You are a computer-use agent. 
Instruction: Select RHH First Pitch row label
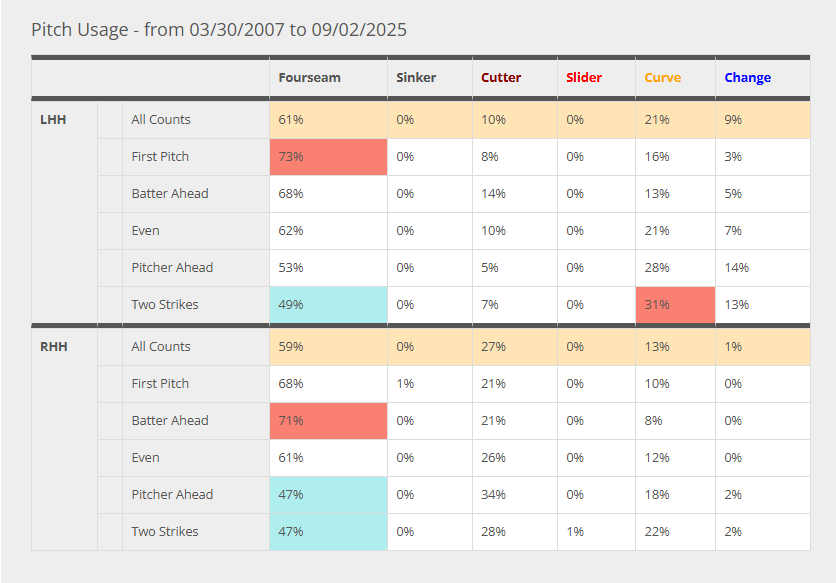160,384
